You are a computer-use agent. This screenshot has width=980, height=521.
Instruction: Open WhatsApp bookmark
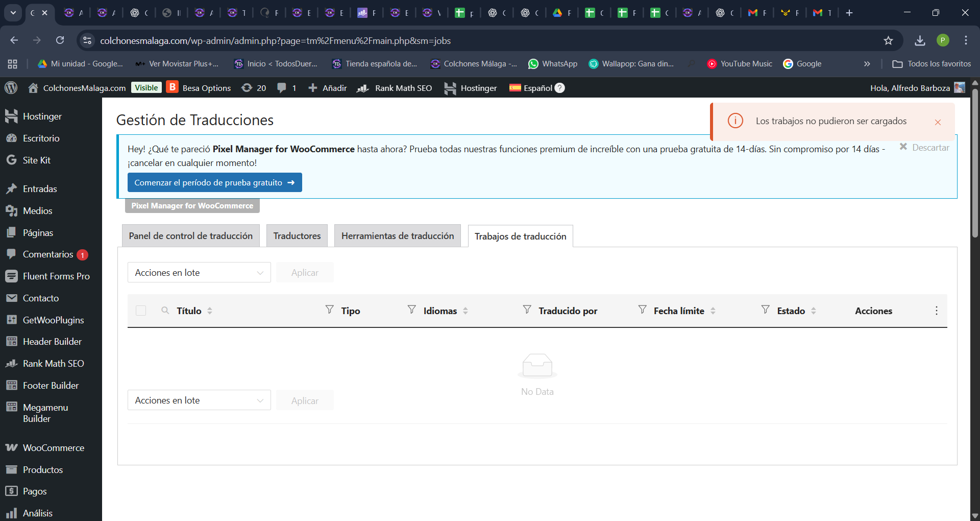coord(553,64)
